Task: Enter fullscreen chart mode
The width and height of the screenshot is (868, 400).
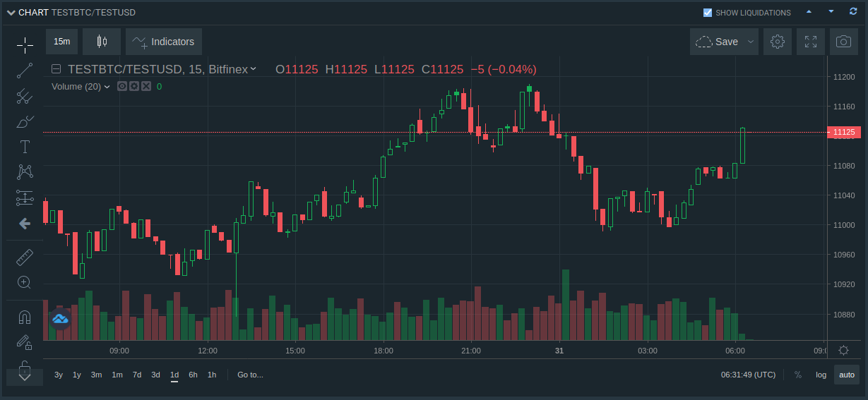Action: [811, 42]
